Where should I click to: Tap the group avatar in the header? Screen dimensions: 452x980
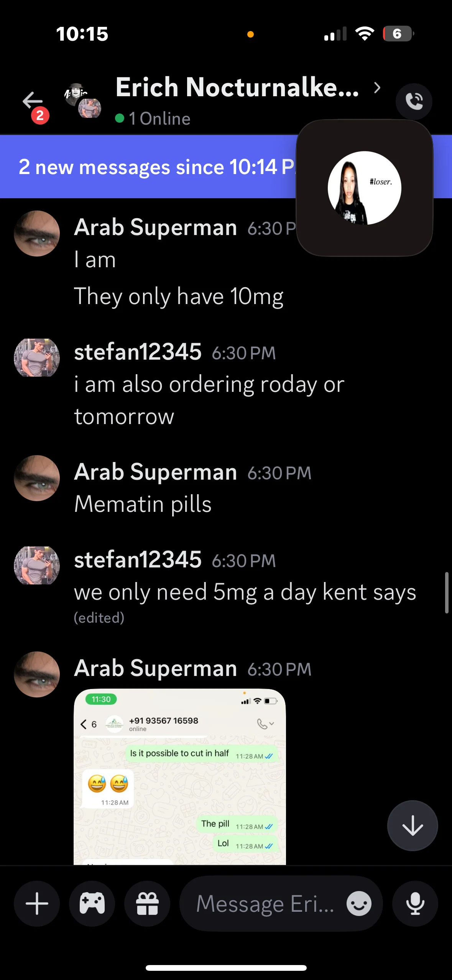82,100
